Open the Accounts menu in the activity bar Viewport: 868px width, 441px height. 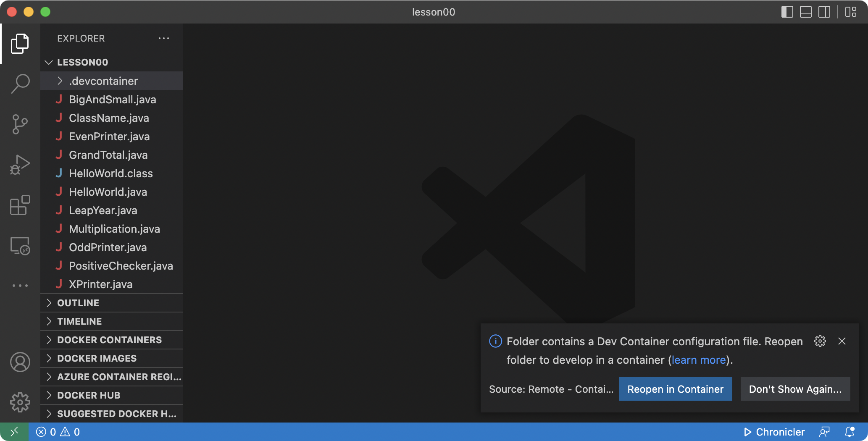(20, 362)
